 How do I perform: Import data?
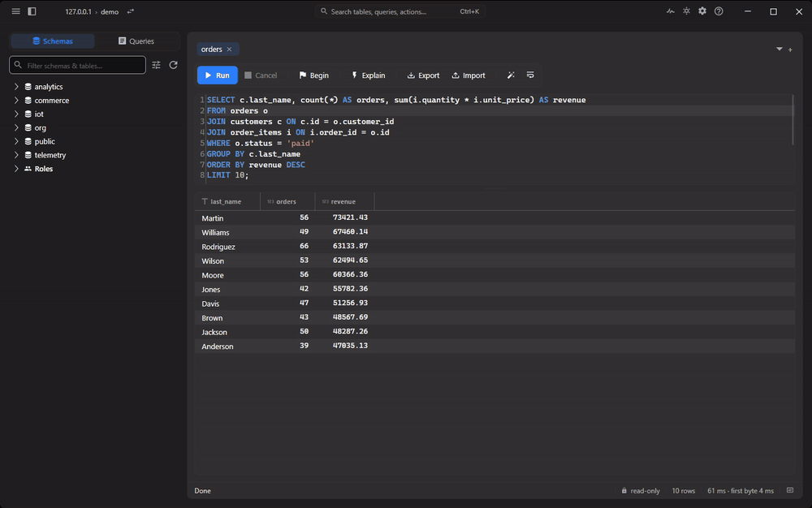(x=469, y=75)
